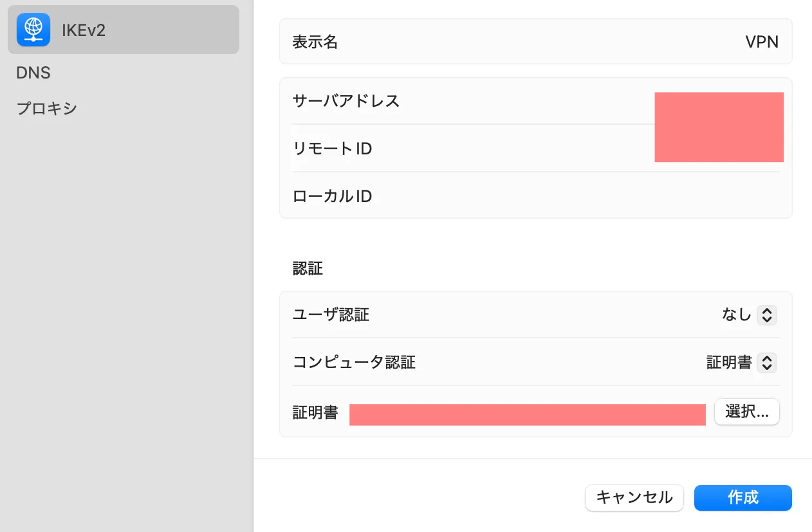Click the サーバアドレス row label
The image size is (812, 532).
click(x=346, y=101)
